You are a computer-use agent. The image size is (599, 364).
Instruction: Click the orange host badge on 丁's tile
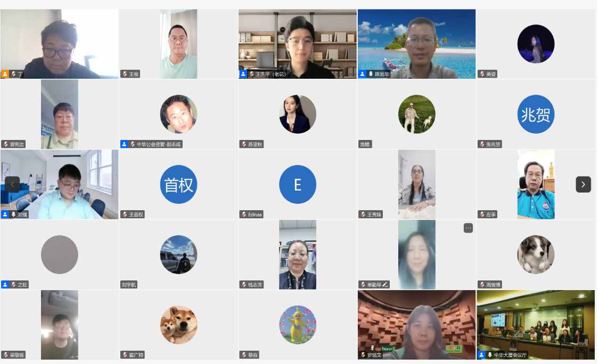[5, 74]
